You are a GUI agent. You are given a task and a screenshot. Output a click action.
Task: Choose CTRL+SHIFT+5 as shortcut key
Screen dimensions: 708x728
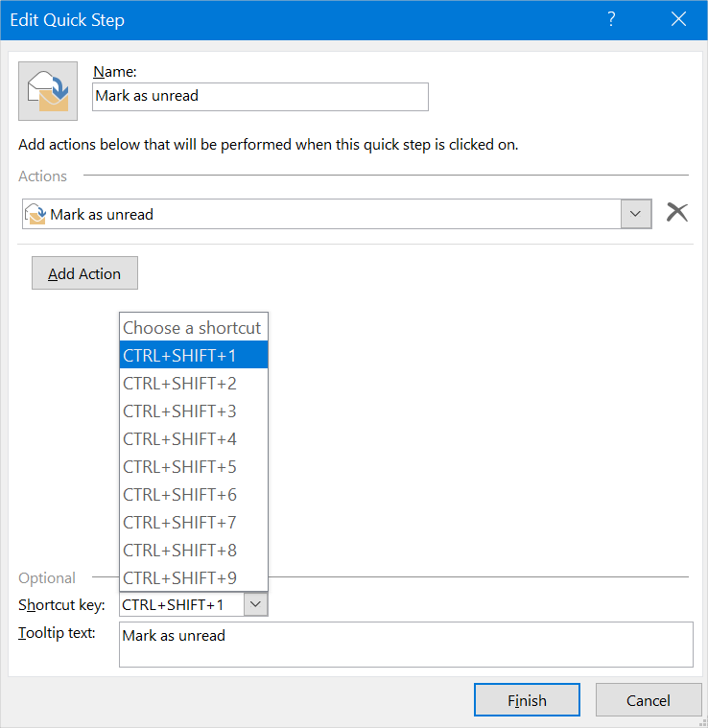(x=193, y=466)
